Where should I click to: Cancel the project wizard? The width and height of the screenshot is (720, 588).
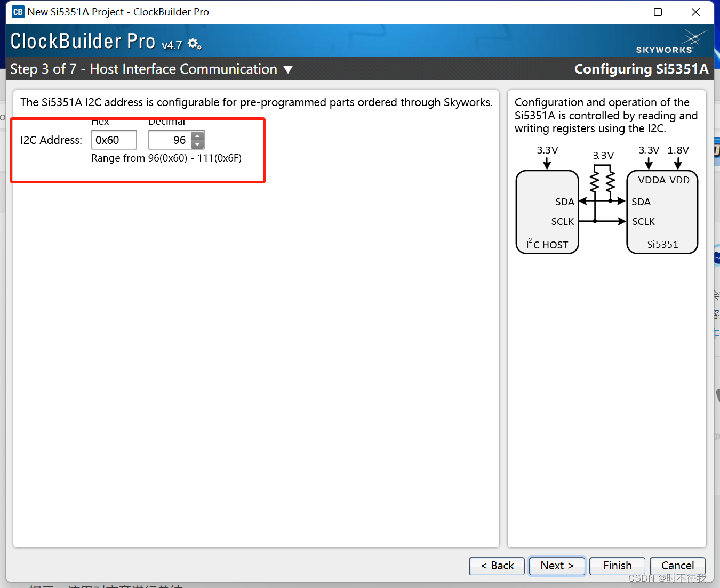(677, 566)
